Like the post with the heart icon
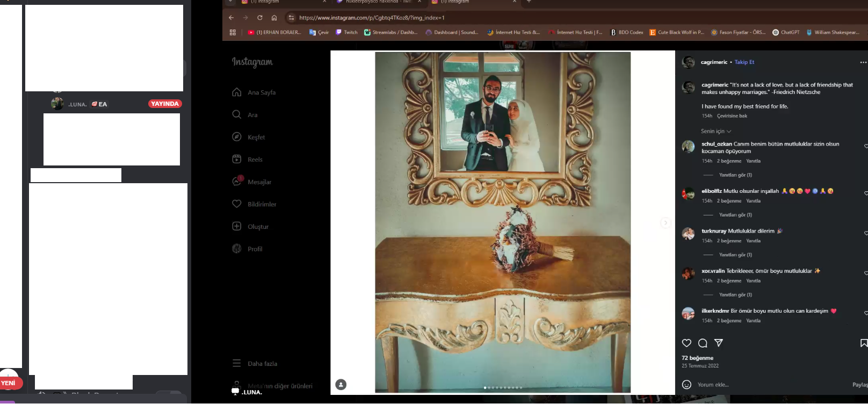868x404 pixels. [686, 343]
